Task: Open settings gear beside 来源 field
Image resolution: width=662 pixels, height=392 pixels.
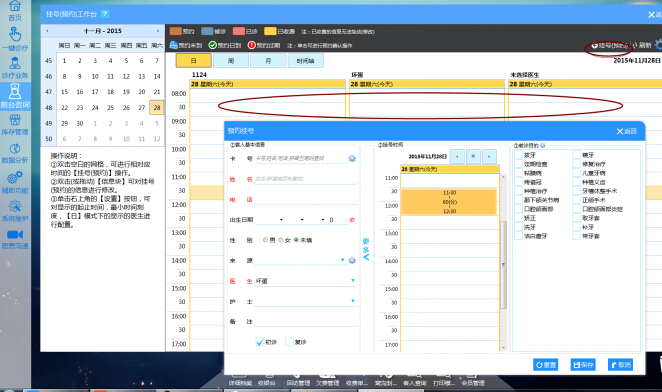Action: tap(352, 260)
